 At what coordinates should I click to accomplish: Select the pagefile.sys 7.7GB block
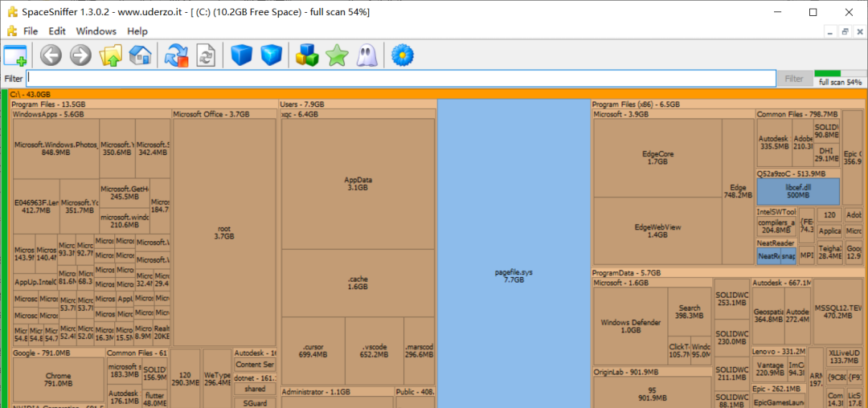pyautogui.click(x=514, y=254)
